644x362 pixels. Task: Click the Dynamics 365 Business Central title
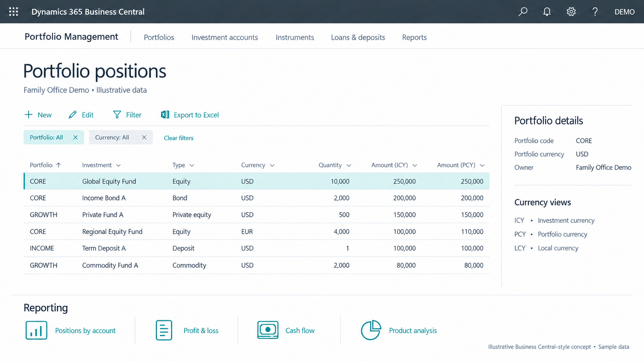tap(88, 12)
